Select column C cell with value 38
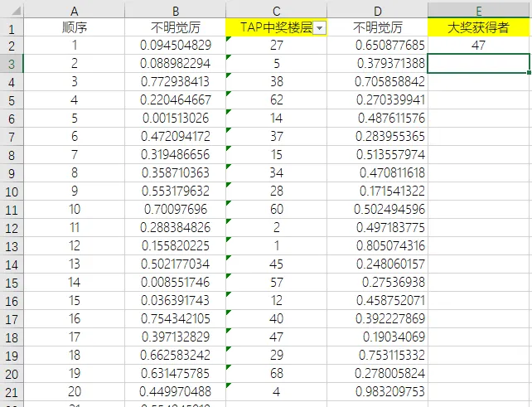The image size is (532, 407). click(x=277, y=81)
